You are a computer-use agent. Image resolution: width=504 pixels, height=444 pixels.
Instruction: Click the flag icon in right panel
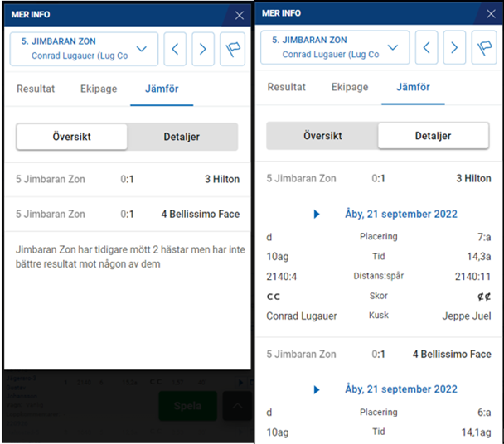(x=484, y=47)
